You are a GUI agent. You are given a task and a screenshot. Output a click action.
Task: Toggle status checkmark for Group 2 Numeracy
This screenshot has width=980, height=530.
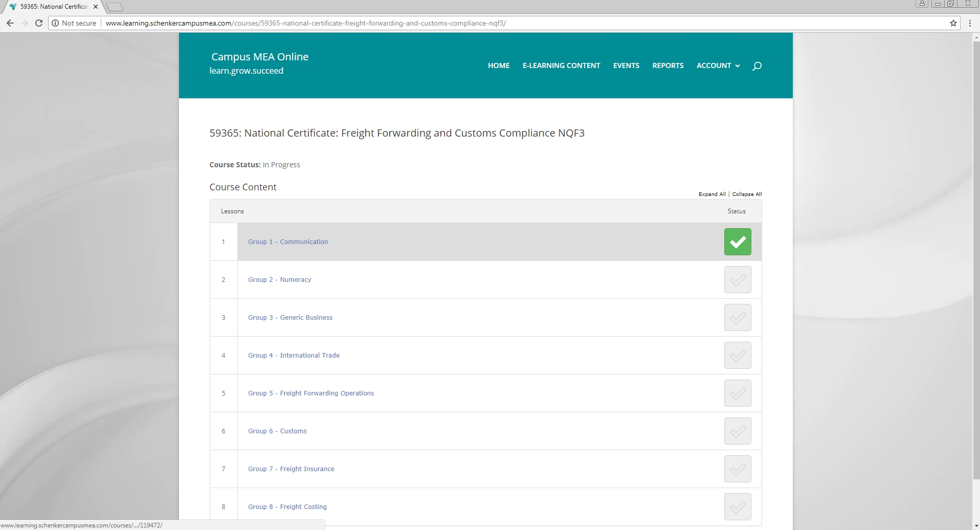tap(737, 280)
